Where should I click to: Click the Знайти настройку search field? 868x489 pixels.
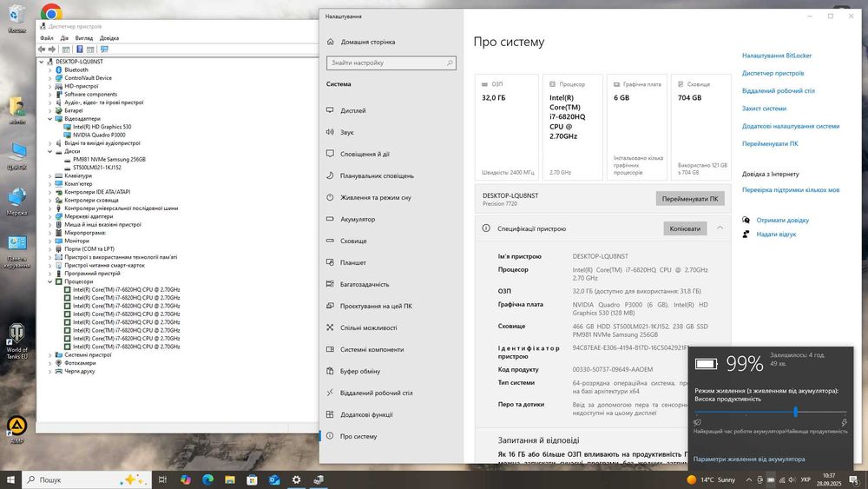coord(391,63)
